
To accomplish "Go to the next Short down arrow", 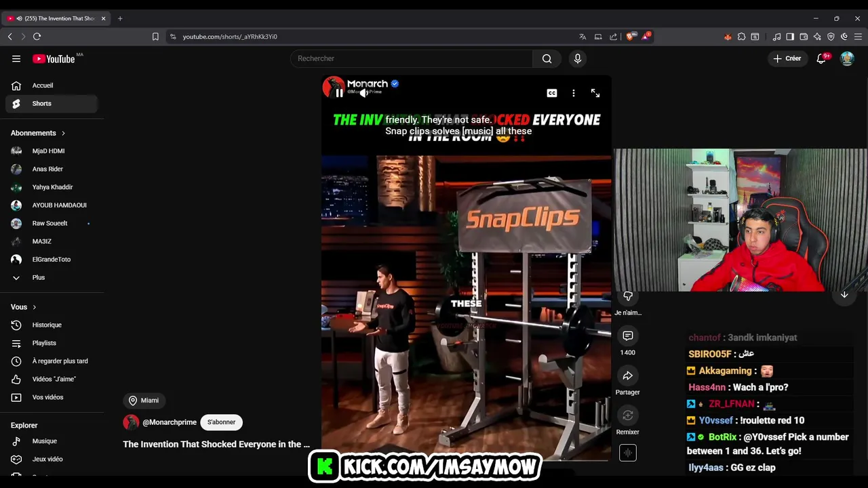I will click(x=844, y=294).
